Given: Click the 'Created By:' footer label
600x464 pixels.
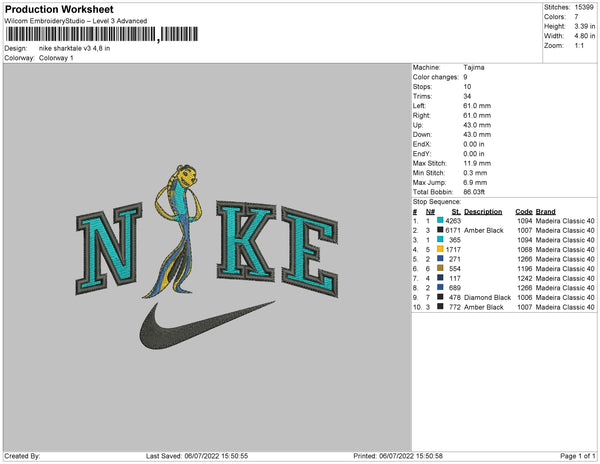Looking at the screenshot, I should click(22, 456).
